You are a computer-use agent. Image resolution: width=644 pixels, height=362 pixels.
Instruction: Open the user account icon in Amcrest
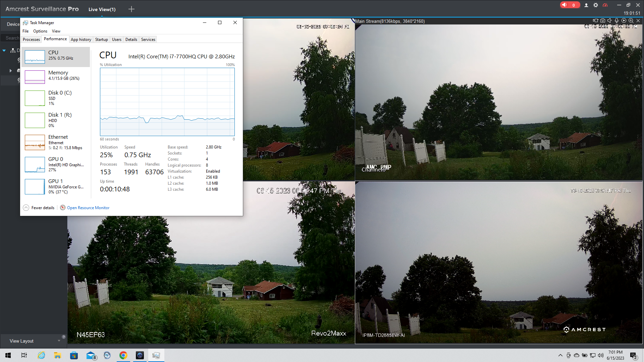(x=586, y=5)
